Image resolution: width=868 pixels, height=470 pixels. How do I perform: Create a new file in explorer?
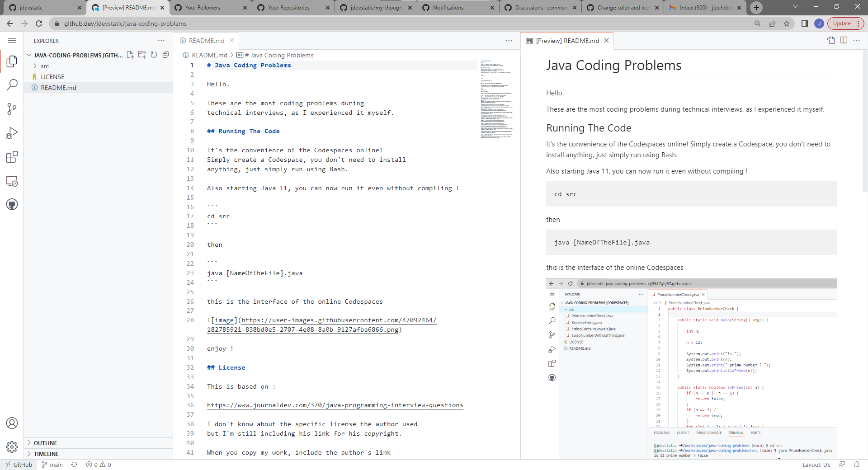(130, 55)
